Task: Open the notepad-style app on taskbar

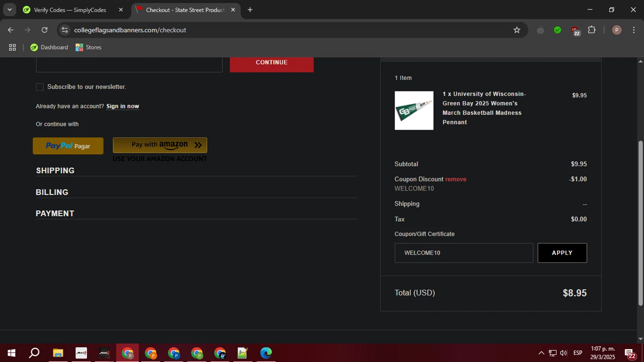Action: click(x=243, y=353)
